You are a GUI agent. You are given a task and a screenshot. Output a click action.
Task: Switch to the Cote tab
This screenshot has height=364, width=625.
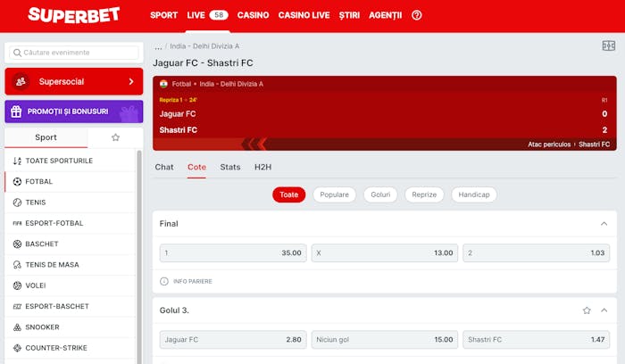pos(197,167)
